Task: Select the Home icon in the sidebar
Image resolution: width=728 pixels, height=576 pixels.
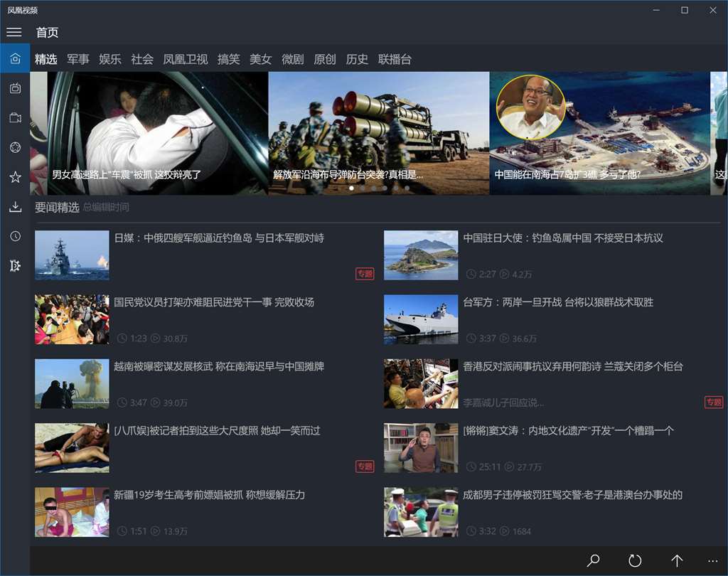Action: [15, 58]
